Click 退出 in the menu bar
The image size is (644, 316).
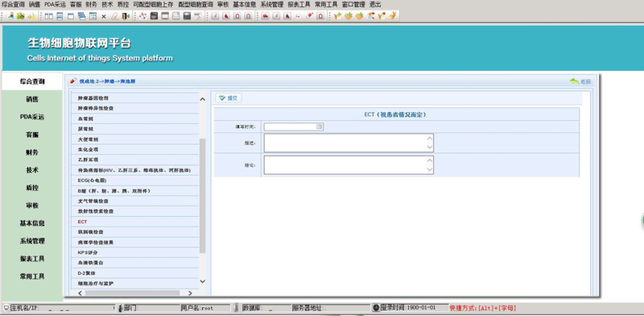(375, 5)
